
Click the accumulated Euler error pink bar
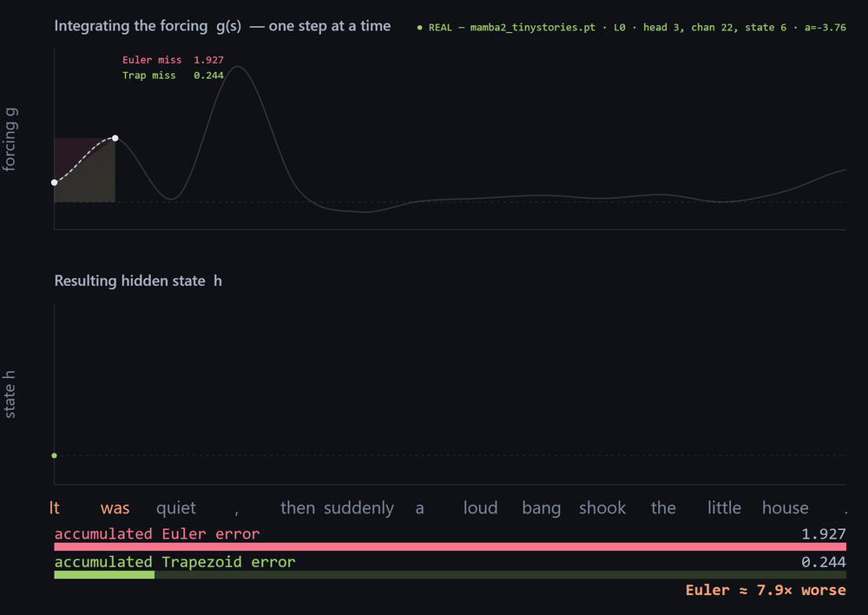(x=450, y=547)
